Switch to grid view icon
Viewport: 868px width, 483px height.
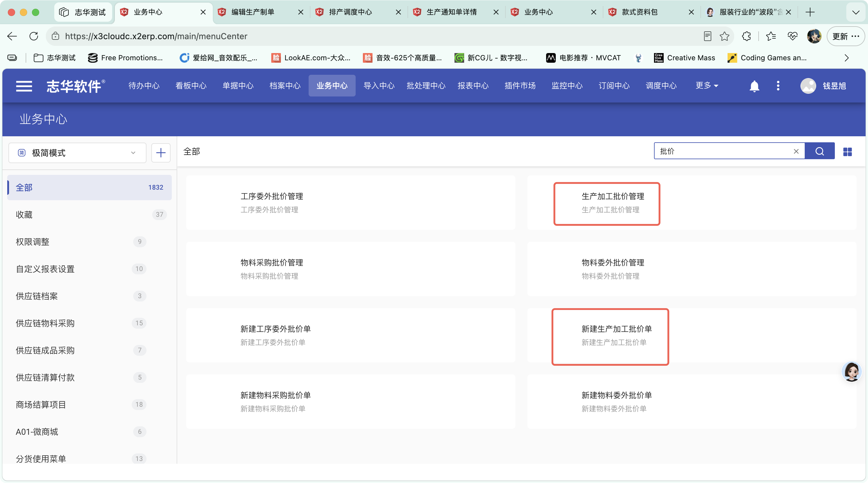(x=847, y=152)
